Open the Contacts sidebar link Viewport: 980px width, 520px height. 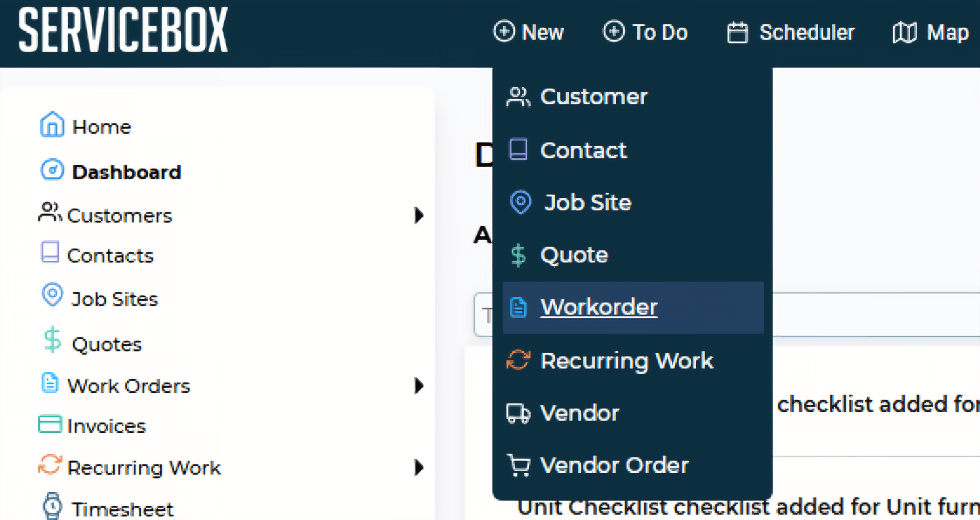[110, 255]
